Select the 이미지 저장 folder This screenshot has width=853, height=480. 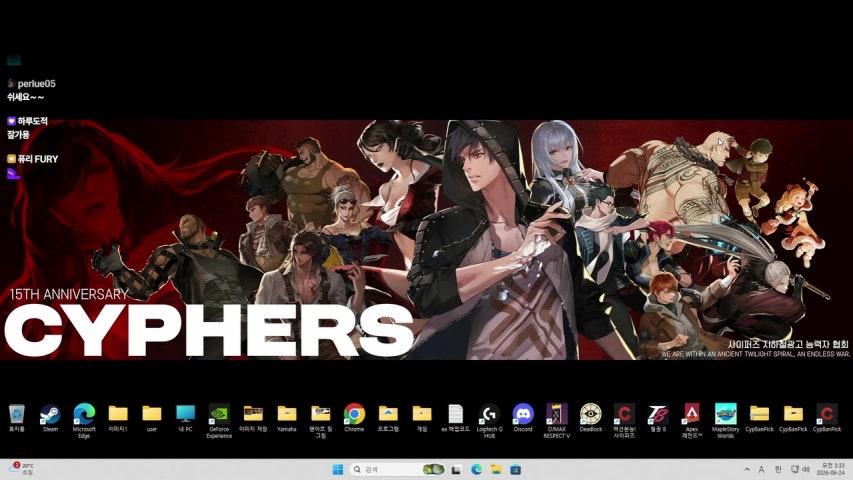(253, 417)
